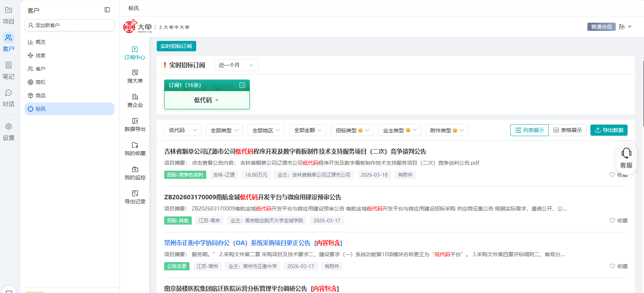Screen dimensions: 644x293
Task: Collapse the 客户 sidebar panel icon
Action: 107,10
